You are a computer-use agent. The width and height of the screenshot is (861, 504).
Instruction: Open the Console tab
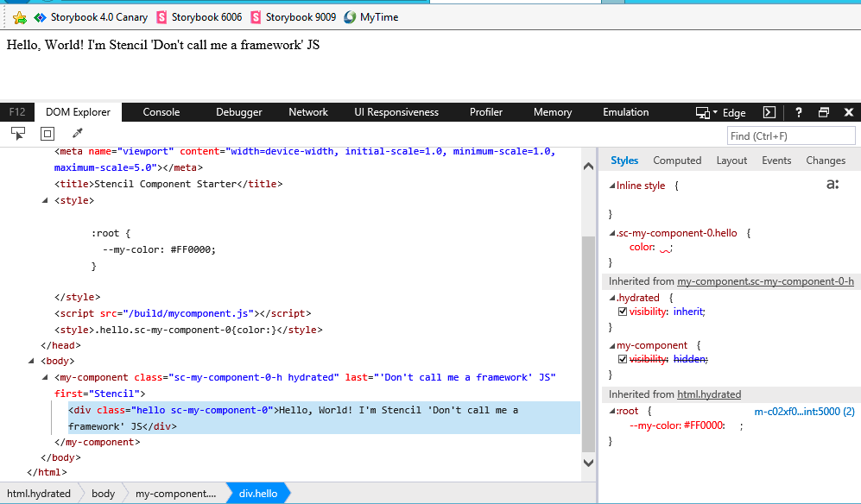click(161, 112)
